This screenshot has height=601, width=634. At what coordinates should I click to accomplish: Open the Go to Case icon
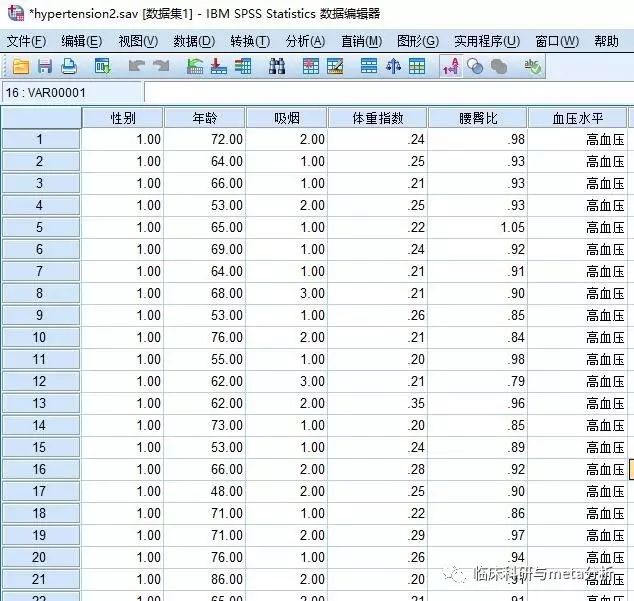194,66
